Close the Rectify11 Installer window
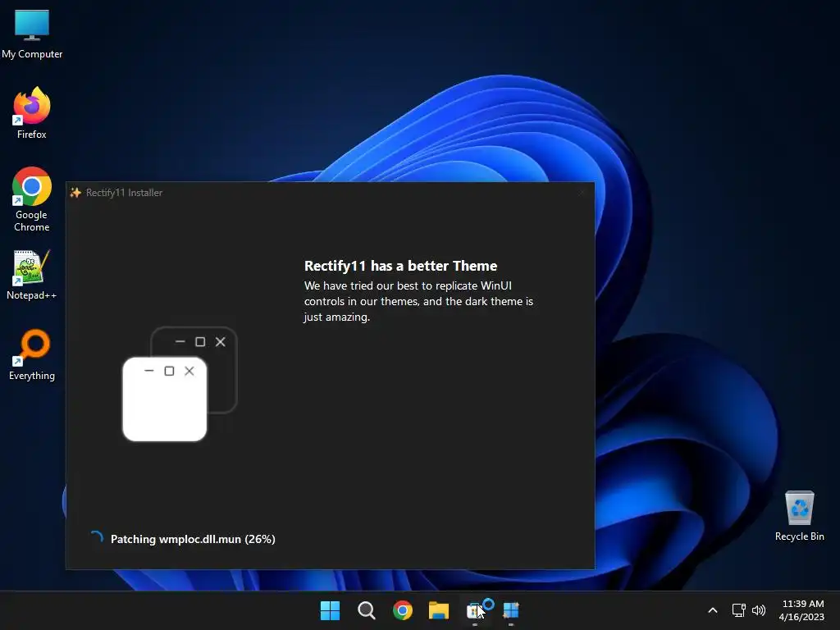The width and height of the screenshot is (840, 630). (x=582, y=192)
